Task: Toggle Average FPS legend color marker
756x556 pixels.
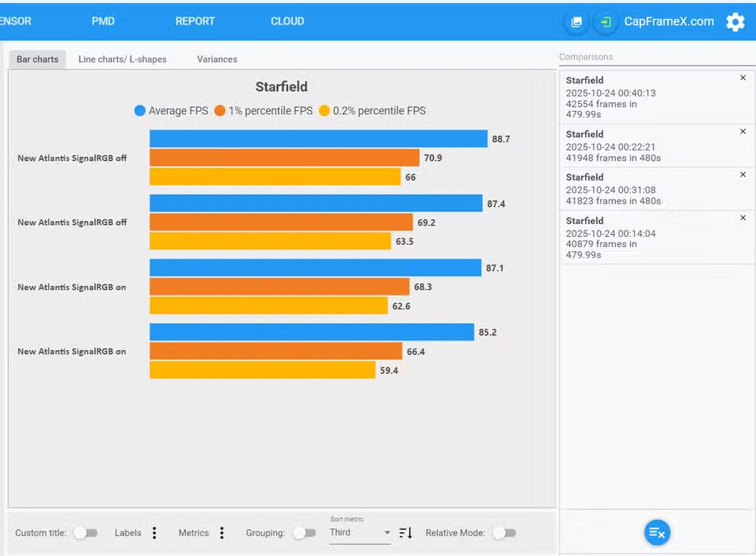Action: tap(140, 111)
